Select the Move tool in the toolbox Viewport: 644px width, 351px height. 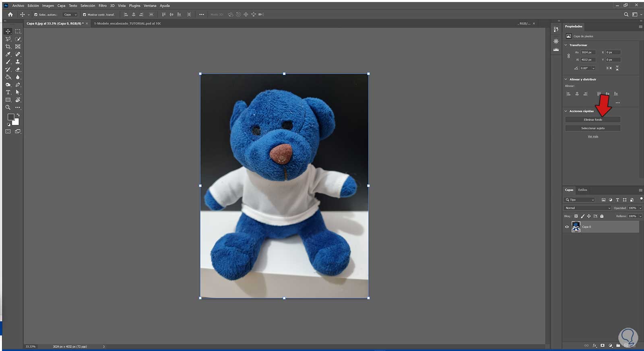[x=8, y=31]
